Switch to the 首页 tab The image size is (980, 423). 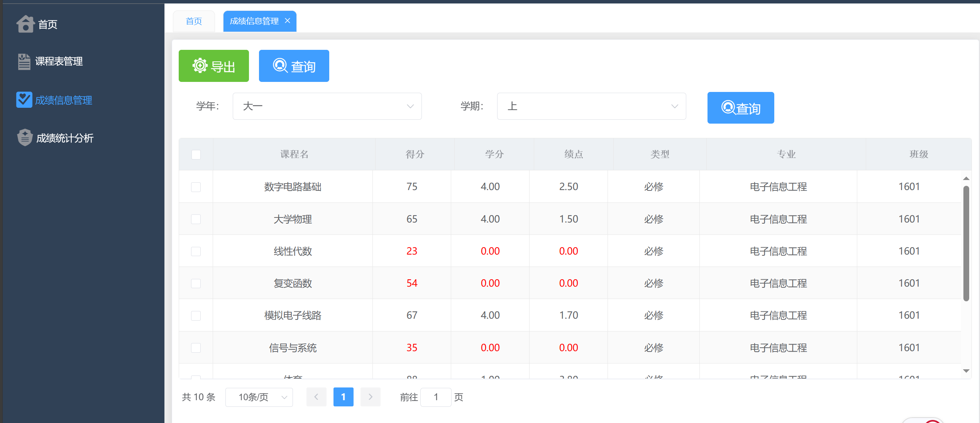click(194, 21)
